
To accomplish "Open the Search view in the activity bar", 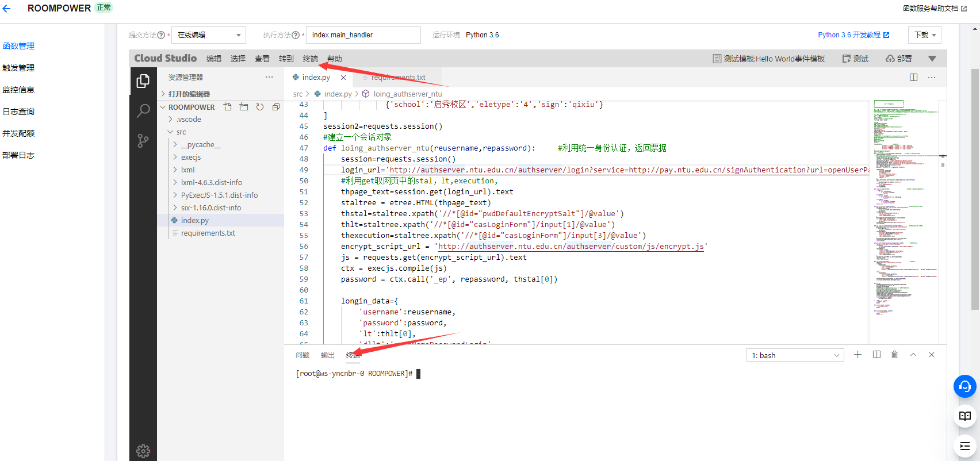I will click(x=143, y=111).
